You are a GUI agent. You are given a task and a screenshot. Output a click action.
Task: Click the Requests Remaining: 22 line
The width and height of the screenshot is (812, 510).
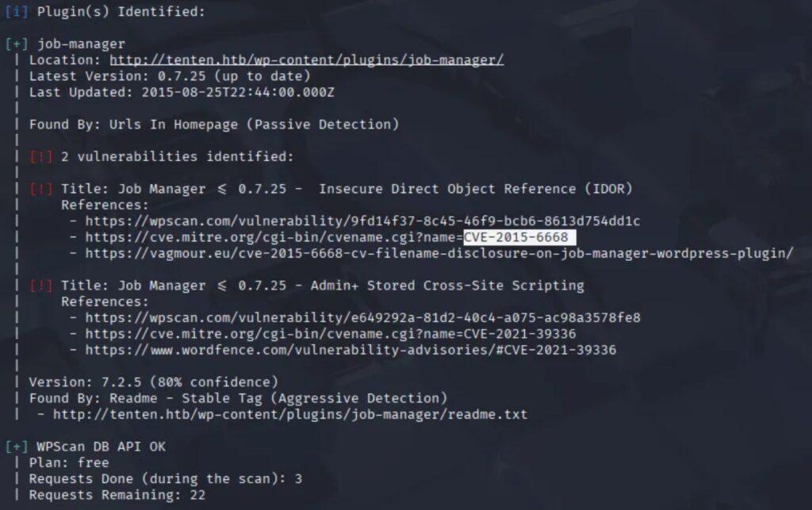point(117,495)
